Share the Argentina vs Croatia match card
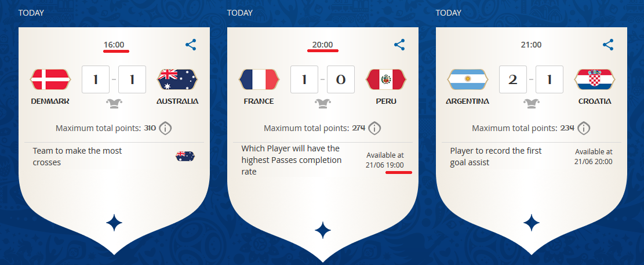 click(608, 45)
